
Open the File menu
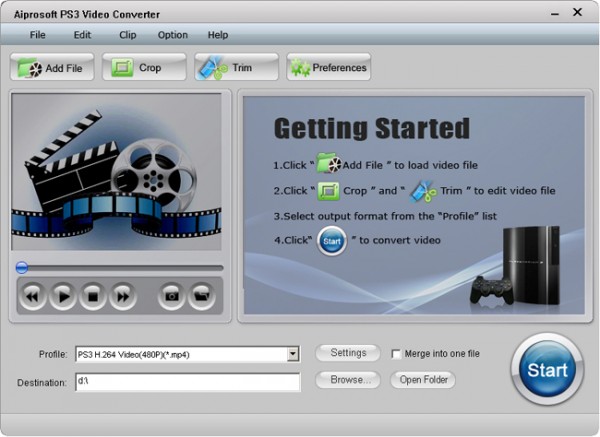(38, 35)
